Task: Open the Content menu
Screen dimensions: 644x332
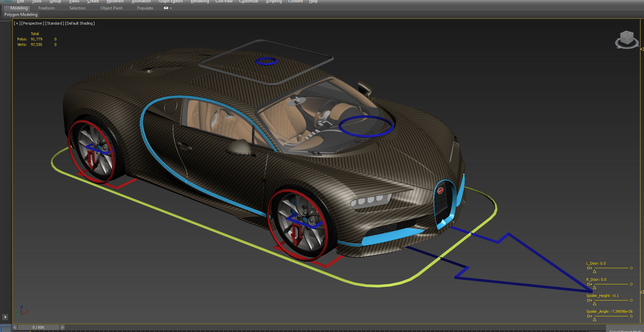Action: coord(295,1)
